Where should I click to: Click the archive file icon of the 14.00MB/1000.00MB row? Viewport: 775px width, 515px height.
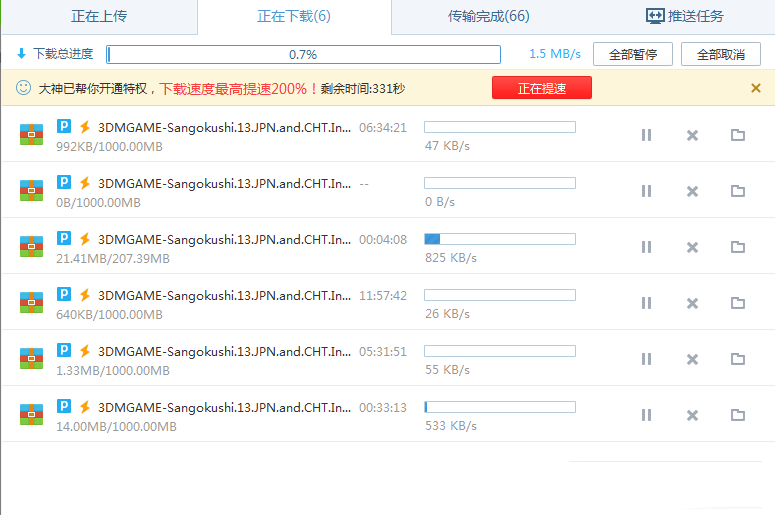click(x=31, y=414)
